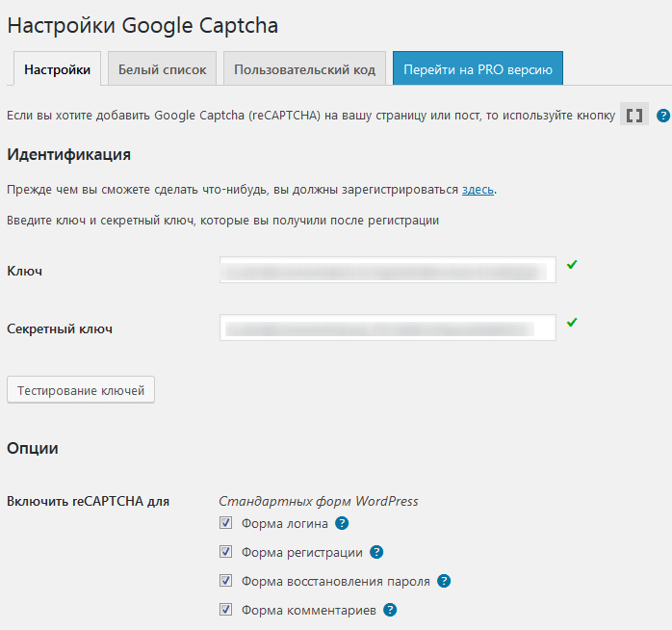Image resolution: width=672 pixels, height=630 pixels.
Task: Toggle the Форма комментариев checkbox
Action: [226, 610]
